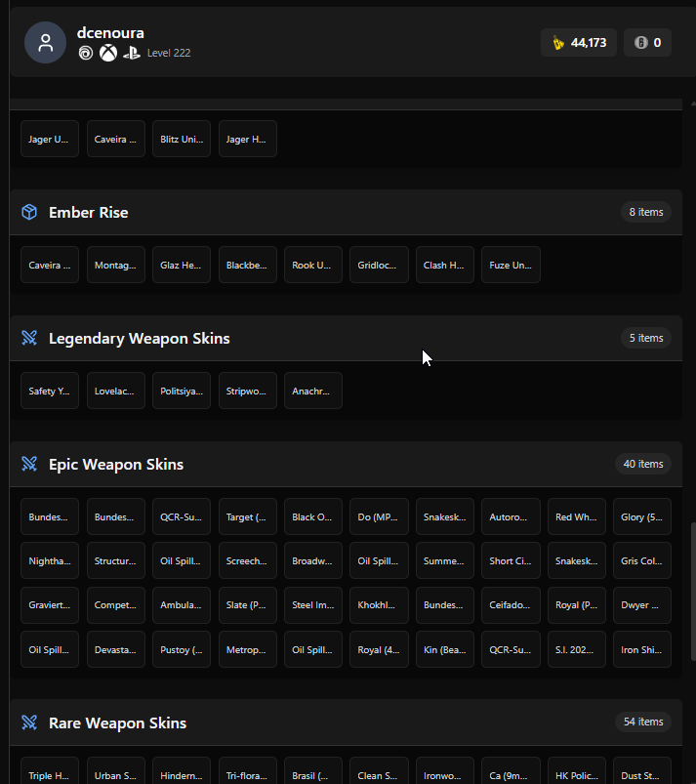Select the "Montag..." item chip
The width and height of the screenshot is (696, 784).
115,265
